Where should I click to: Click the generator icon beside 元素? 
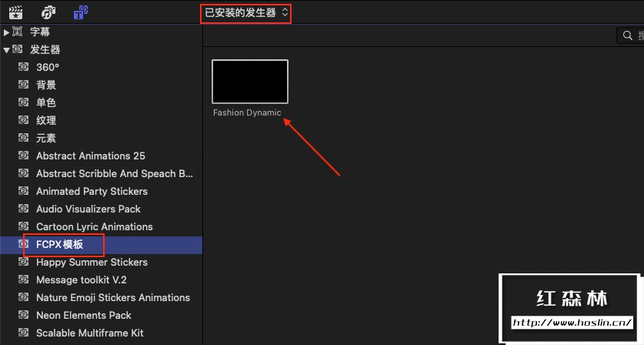(24, 137)
